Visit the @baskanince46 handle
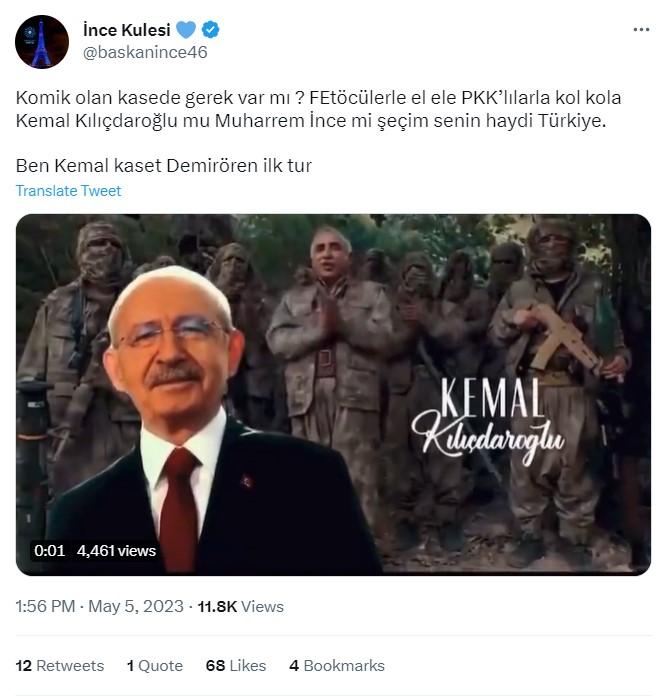 [x=145, y=52]
